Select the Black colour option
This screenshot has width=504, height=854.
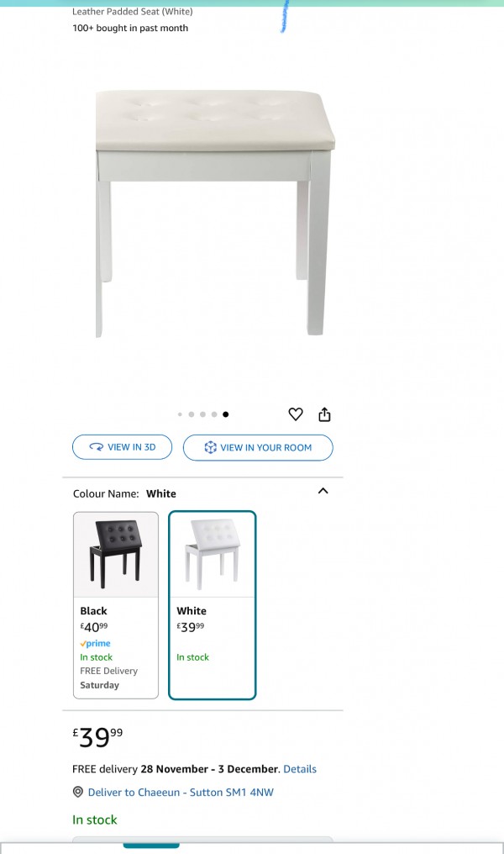116,605
